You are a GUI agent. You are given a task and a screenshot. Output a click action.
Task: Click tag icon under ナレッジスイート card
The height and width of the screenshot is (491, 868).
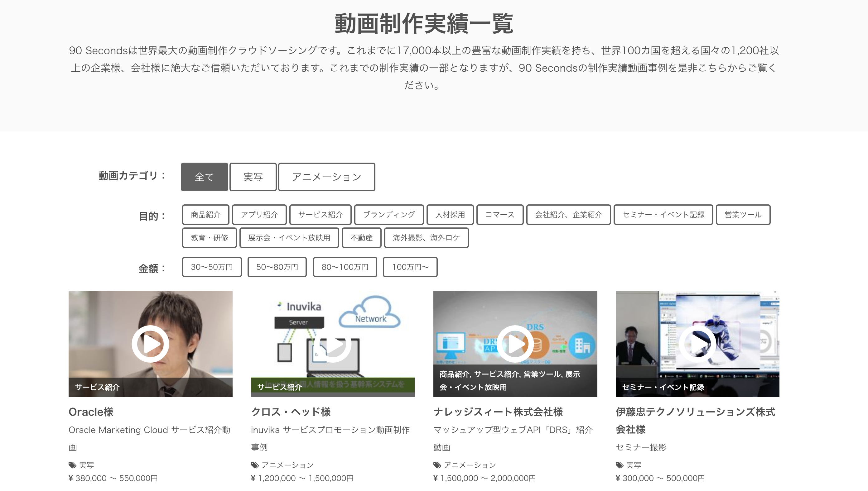[437, 465]
